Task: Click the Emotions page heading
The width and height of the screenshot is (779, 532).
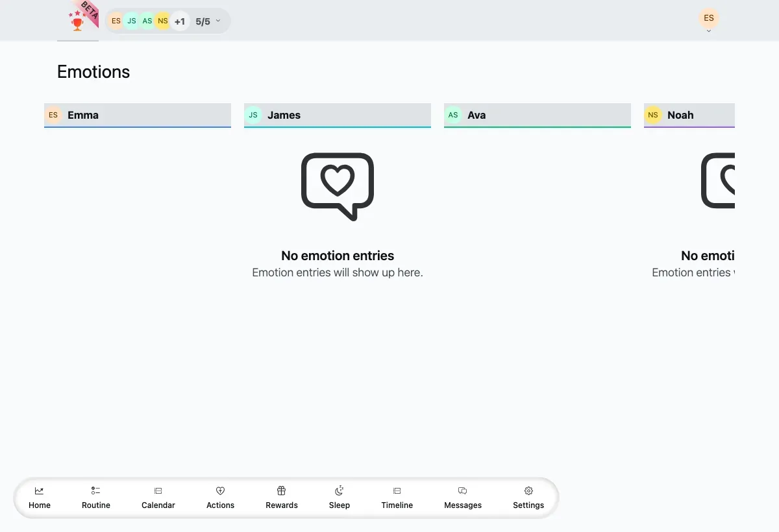Action: point(93,72)
